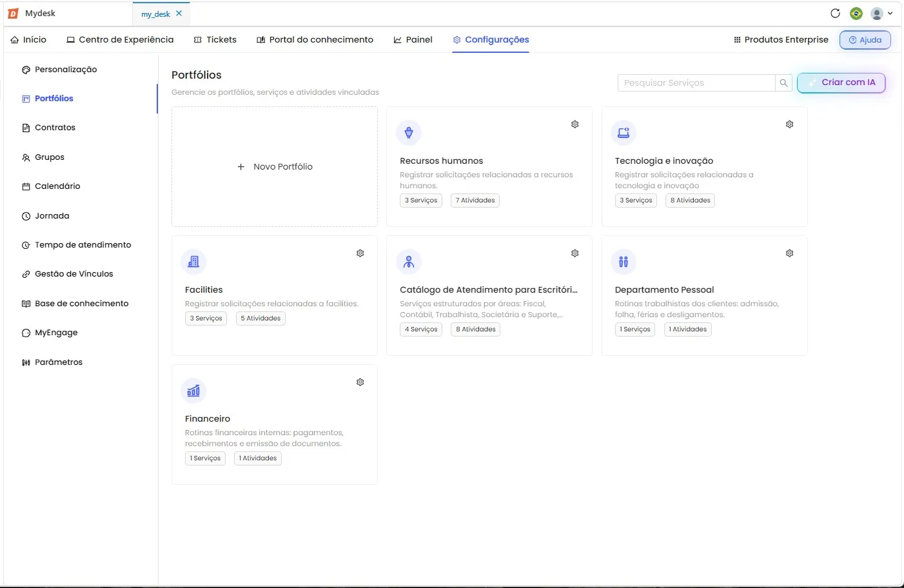Select Personalização in sidebar
Image resolution: width=904 pixels, height=588 pixels.
pyautogui.click(x=59, y=70)
